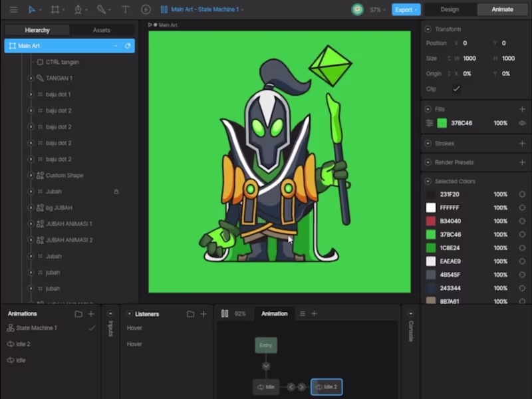The image size is (532, 399).
Task: Select the Text tool
Action: click(x=125, y=10)
